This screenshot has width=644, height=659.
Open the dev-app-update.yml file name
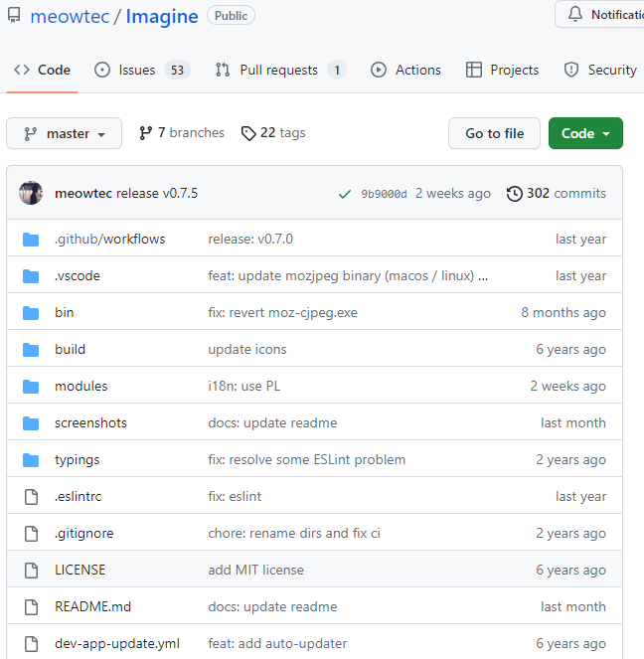(117, 644)
